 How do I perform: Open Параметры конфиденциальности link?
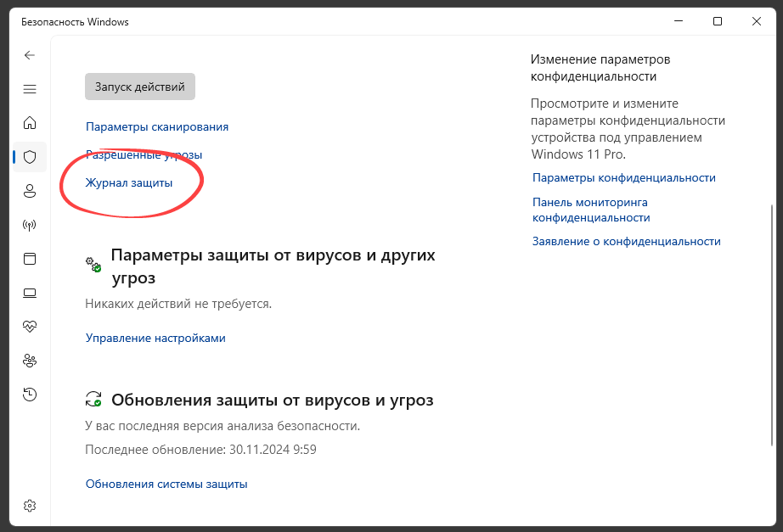[x=623, y=177]
